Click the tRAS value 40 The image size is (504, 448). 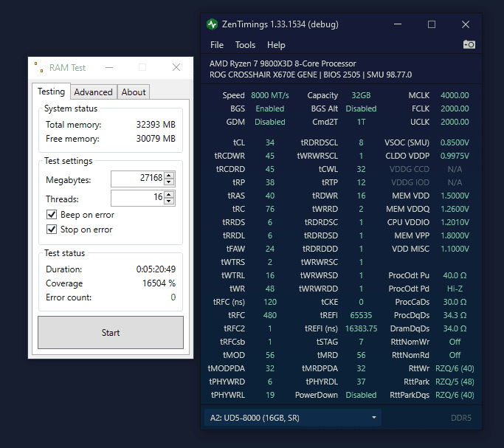270,196
